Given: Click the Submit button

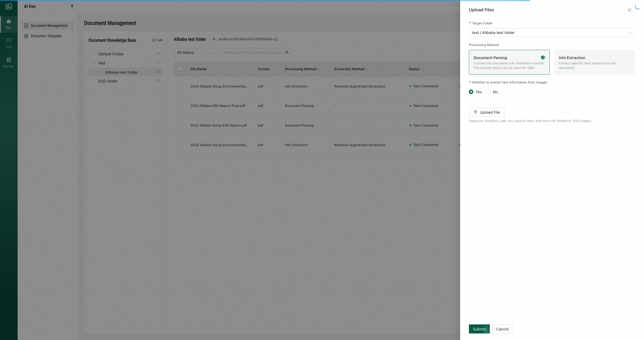Looking at the screenshot, I should 479,329.
